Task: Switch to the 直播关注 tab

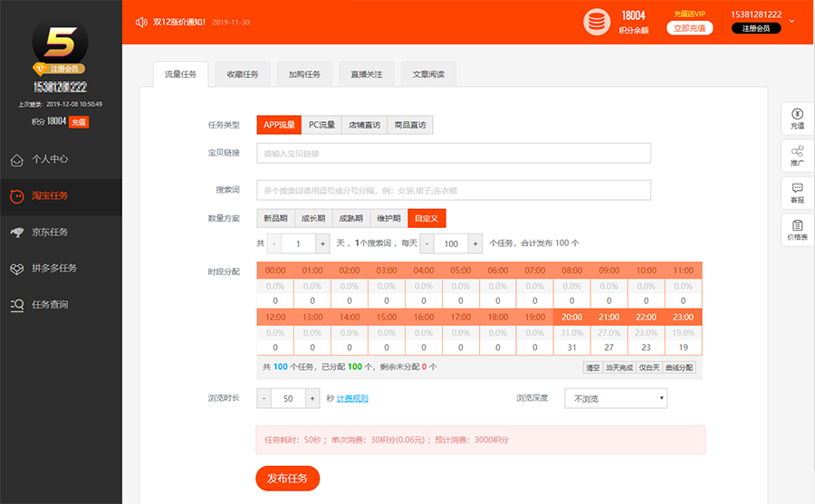Action: tap(367, 74)
